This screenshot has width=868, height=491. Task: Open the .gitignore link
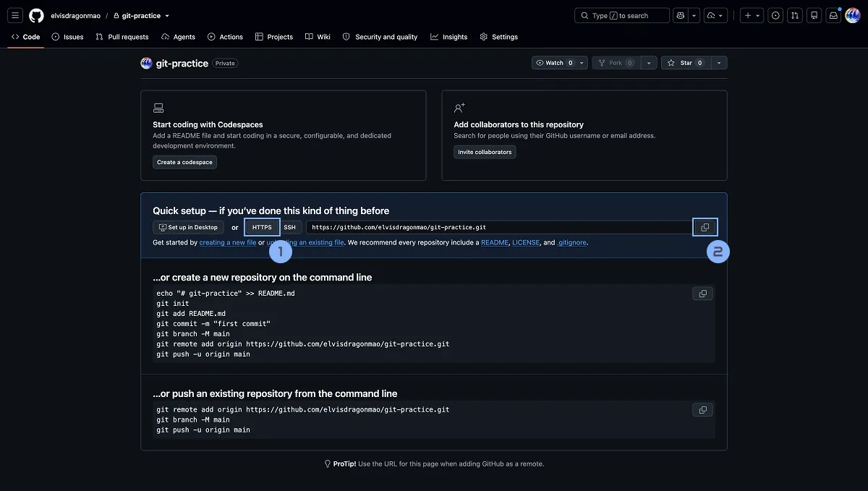pyautogui.click(x=572, y=243)
